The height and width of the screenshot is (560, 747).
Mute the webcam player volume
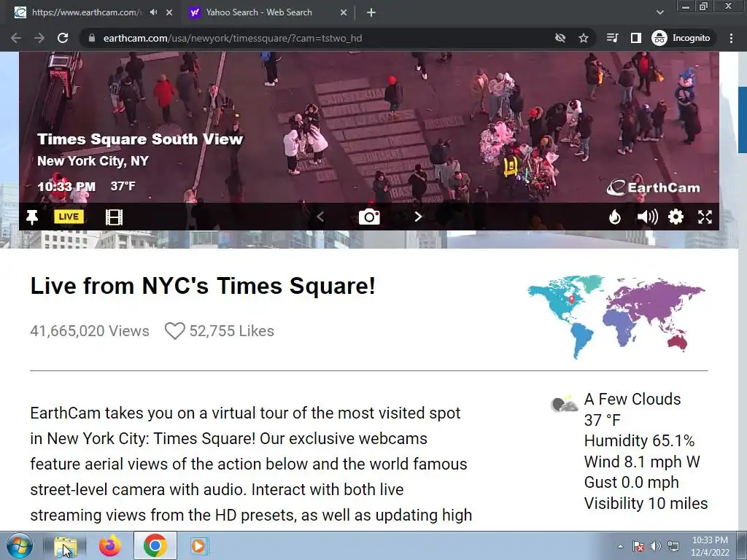click(x=648, y=217)
